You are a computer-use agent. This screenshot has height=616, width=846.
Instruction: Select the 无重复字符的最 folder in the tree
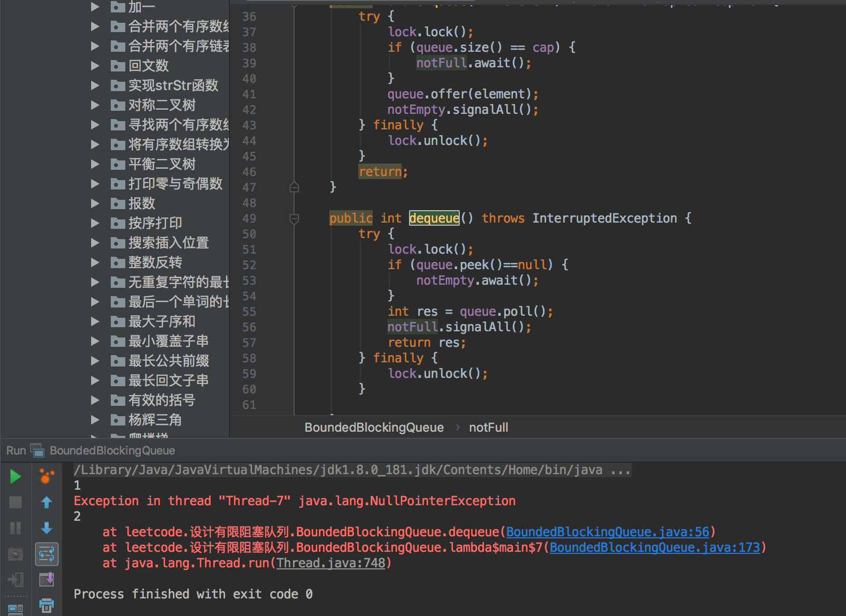pyautogui.click(x=179, y=282)
